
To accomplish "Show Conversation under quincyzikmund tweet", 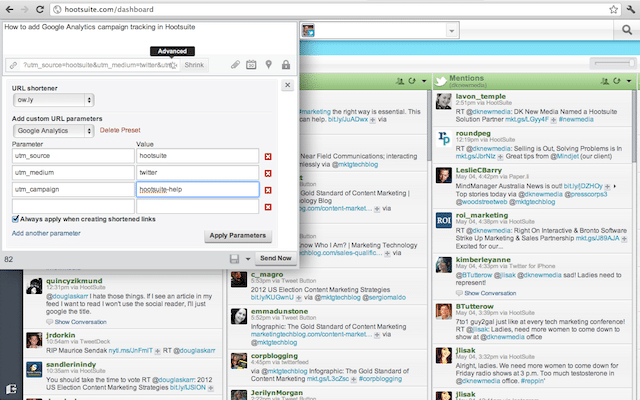I will click(x=80, y=322).
